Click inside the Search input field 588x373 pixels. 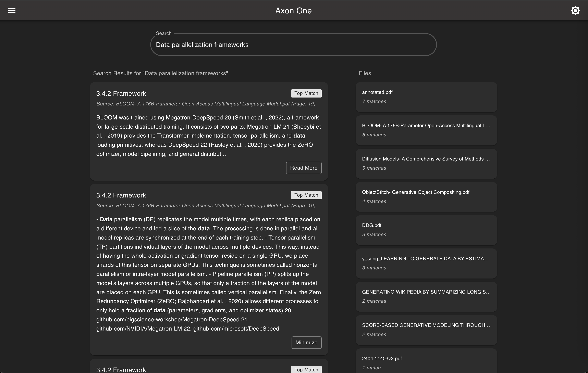point(293,45)
